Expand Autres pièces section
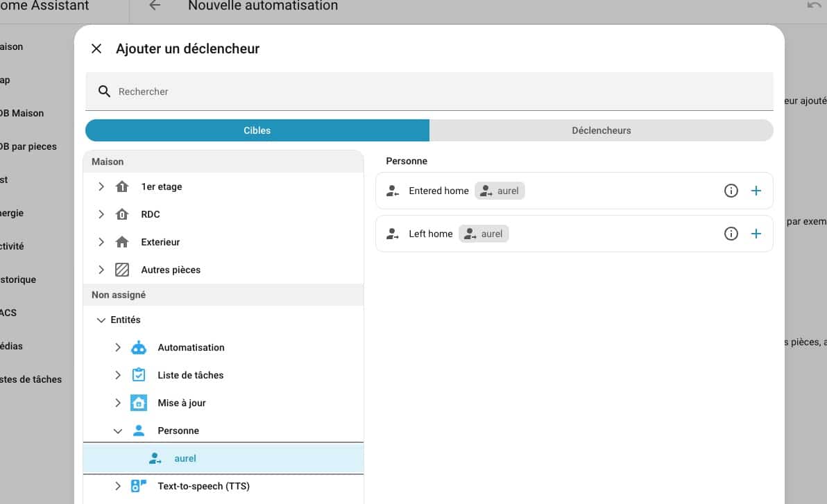 (101, 270)
